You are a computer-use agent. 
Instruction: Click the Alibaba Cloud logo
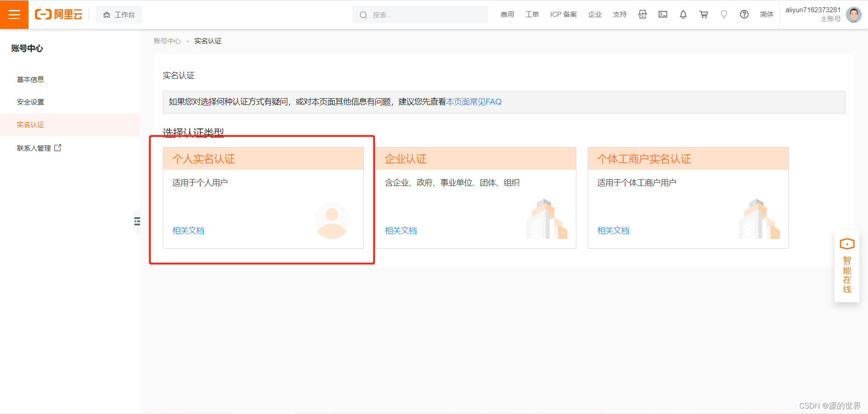pyautogui.click(x=59, y=14)
